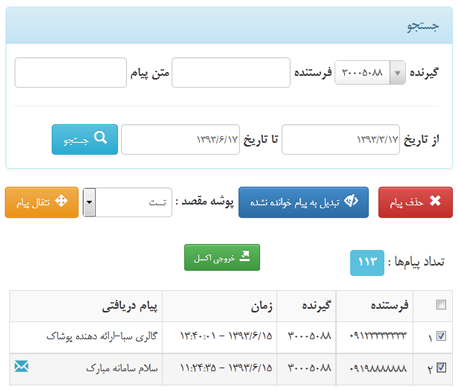This screenshot has width=459, height=391.
Task: Click sender number ۰۹۱۲۳۳۳۳۳۳۳ in row ۱
Action: click(x=378, y=336)
